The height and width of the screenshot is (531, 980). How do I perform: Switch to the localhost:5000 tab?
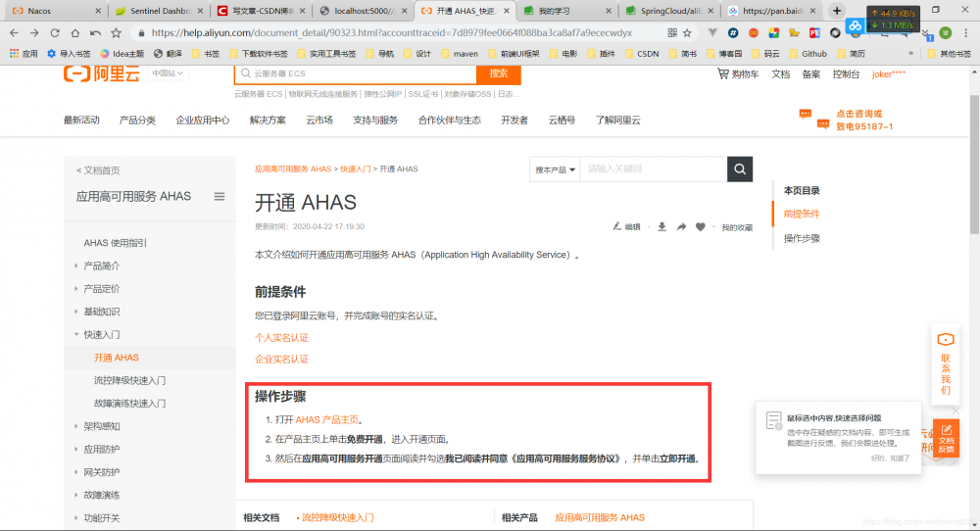[363, 11]
